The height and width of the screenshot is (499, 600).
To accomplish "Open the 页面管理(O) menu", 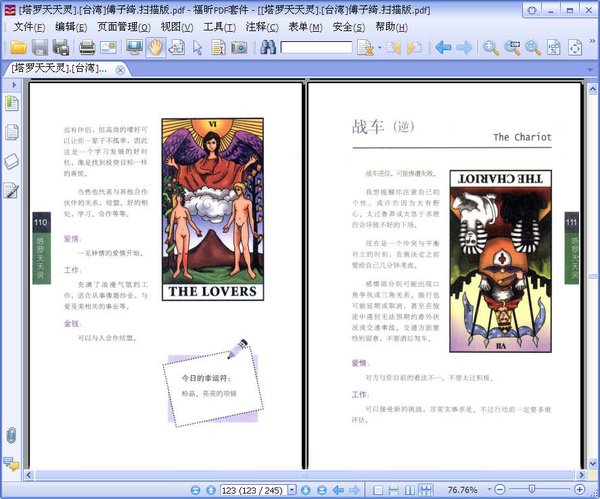I will (x=124, y=27).
